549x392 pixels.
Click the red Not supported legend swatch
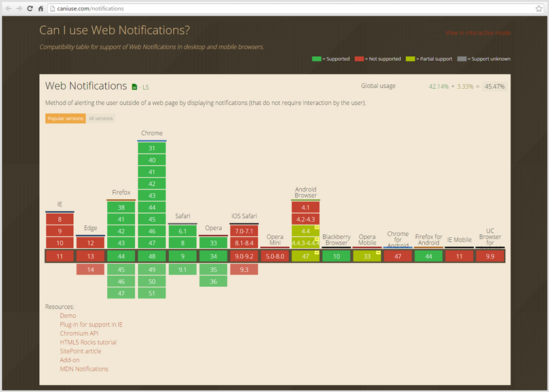click(x=359, y=59)
